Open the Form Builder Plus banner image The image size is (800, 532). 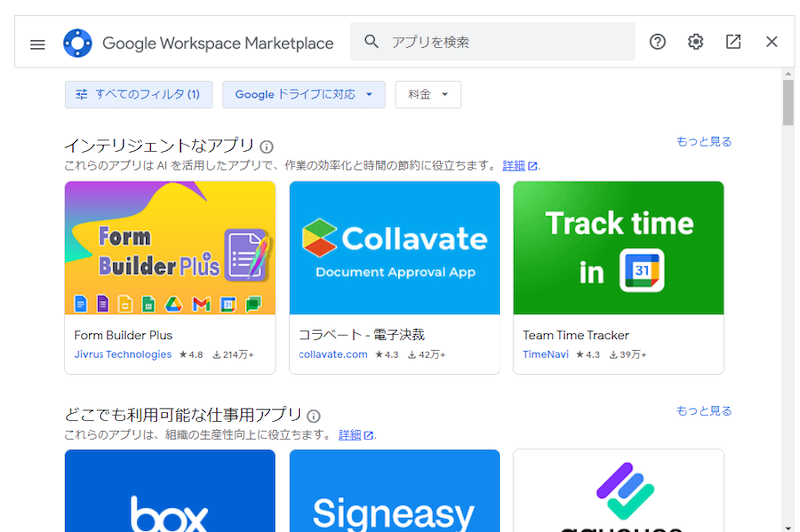pos(170,248)
